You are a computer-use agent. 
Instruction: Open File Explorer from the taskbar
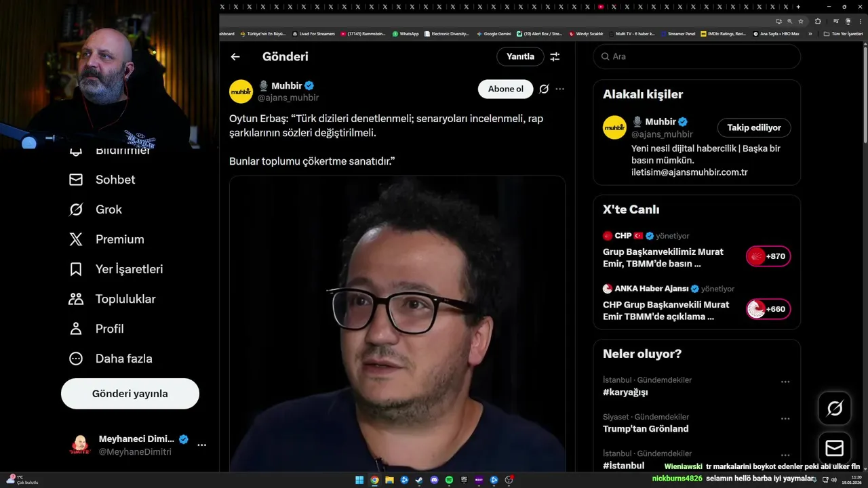coord(389,480)
